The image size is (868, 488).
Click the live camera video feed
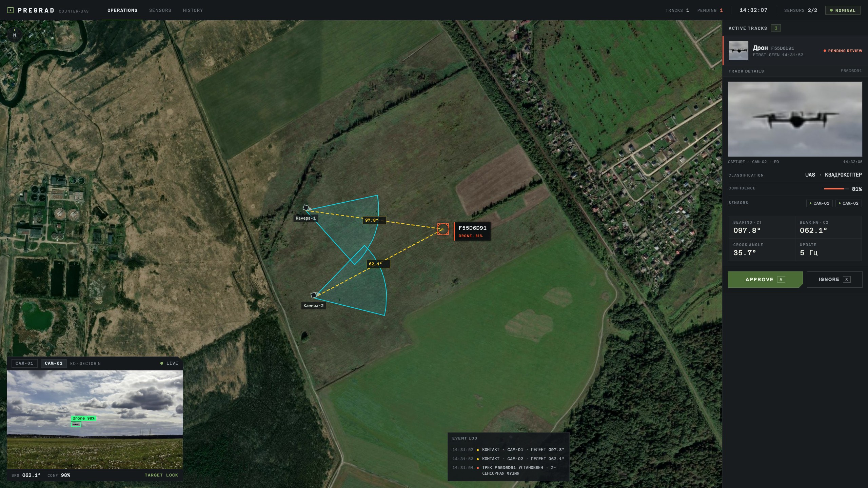coord(95,420)
